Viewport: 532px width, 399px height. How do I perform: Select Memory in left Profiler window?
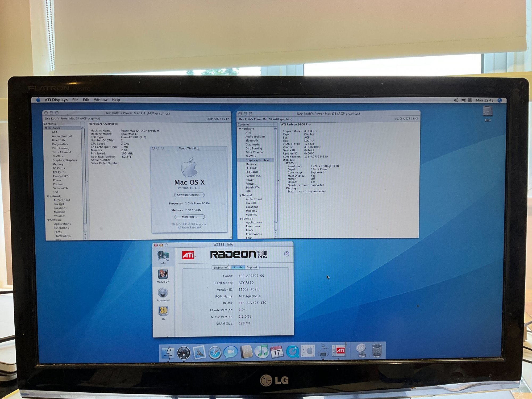(58, 164)
